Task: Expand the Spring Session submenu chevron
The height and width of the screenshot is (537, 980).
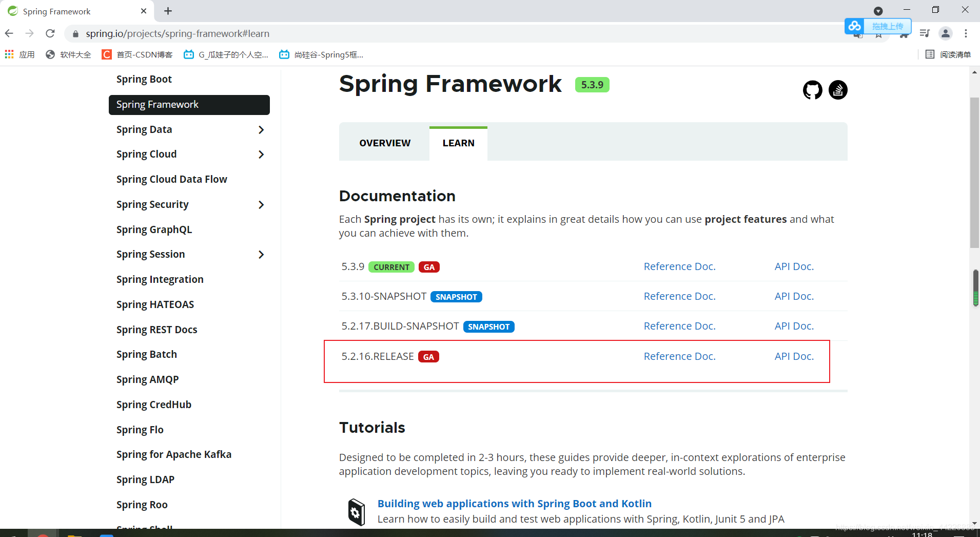Action: [261, 255]
